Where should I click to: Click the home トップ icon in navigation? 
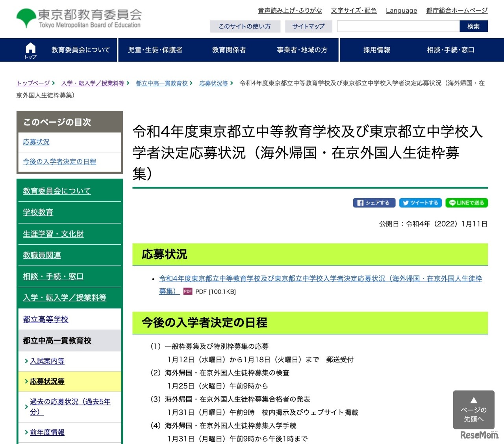30,50
